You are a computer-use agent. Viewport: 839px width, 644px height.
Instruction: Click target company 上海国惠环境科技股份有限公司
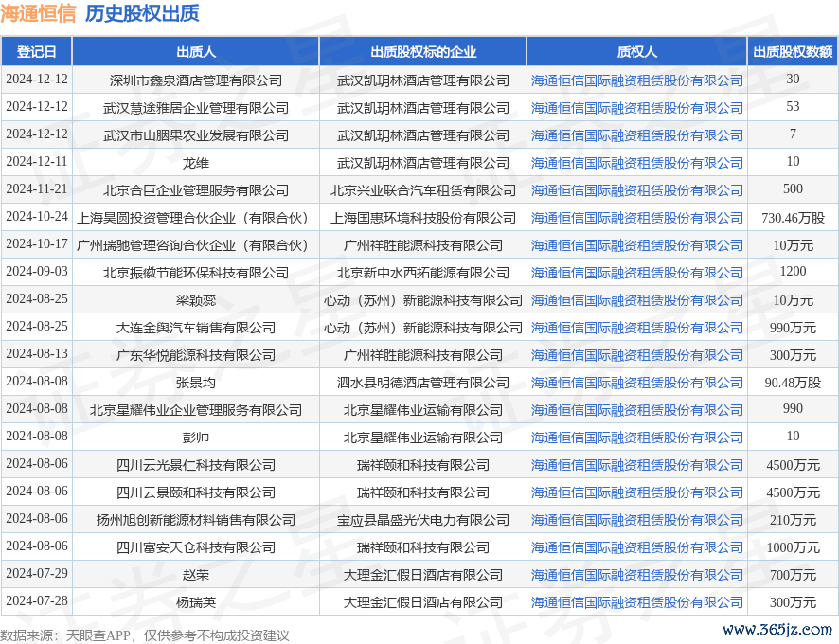coord(423,218)
